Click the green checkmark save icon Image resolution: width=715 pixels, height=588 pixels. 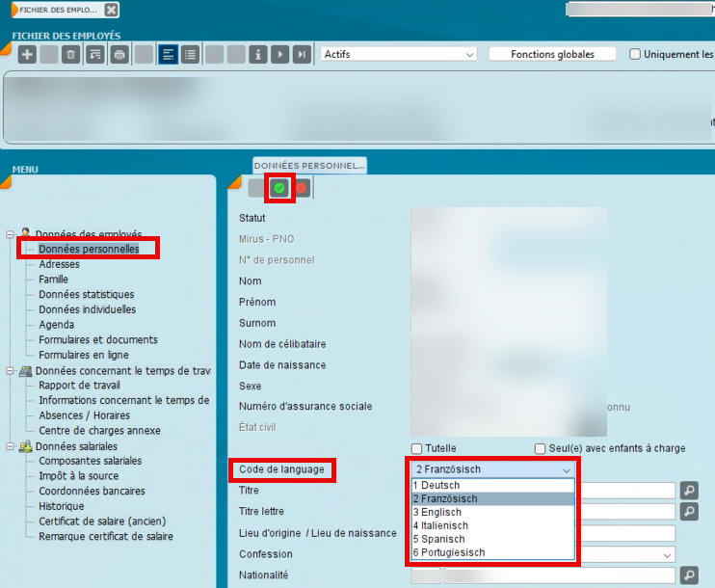point(279,188)
